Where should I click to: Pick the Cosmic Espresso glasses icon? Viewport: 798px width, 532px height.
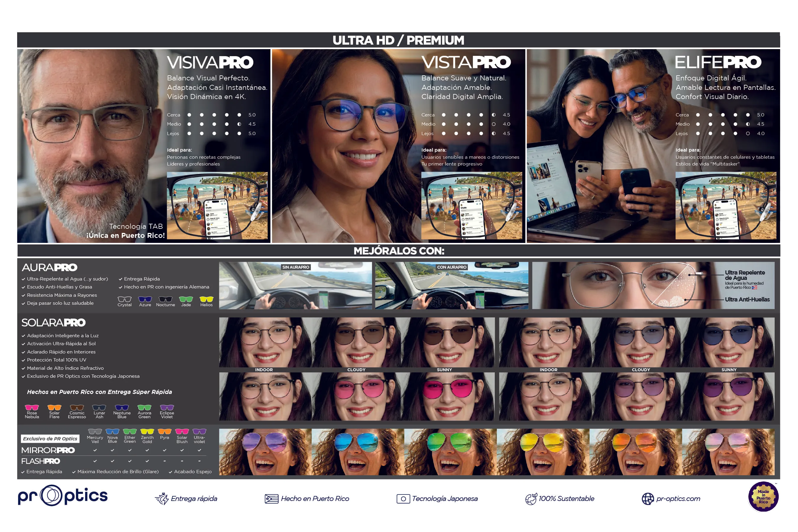[77, 408]
